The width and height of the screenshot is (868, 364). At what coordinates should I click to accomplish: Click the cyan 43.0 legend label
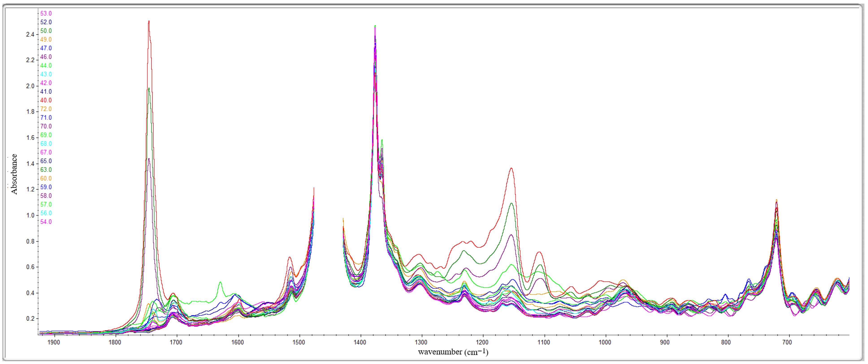46,74
